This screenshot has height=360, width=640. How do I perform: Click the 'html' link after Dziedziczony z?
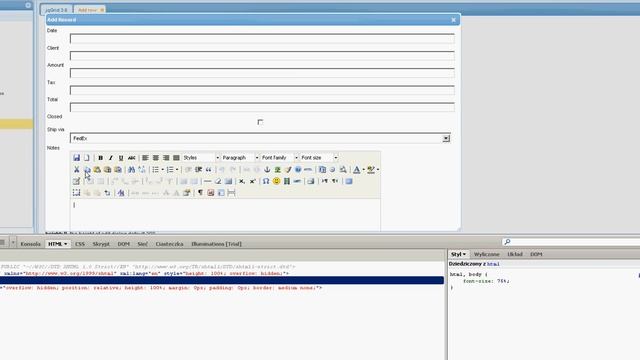pos(493,264)
